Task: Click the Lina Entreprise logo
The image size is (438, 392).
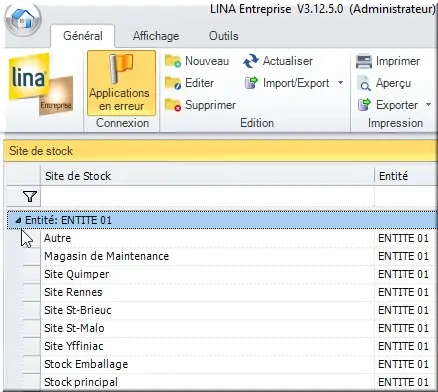Action: point(41,85)
